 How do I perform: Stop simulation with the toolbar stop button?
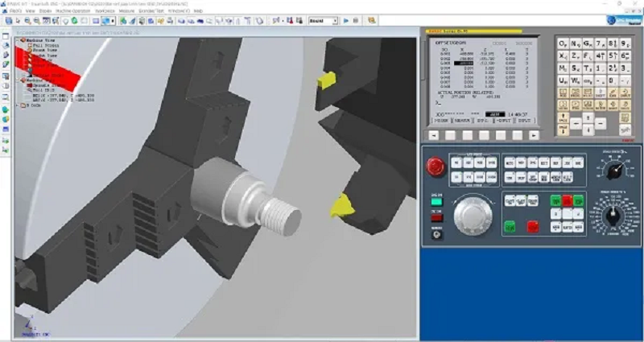click(355, 21)
